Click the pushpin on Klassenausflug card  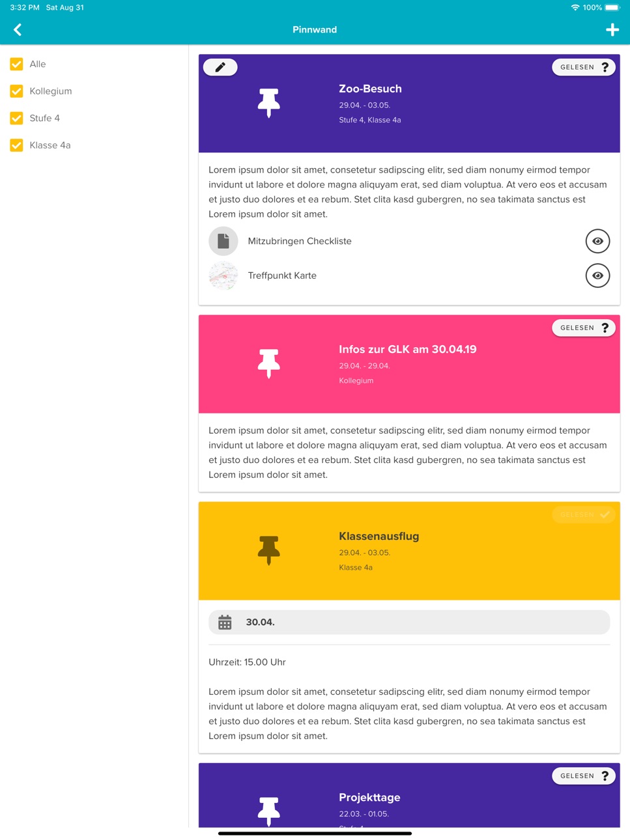pos(268,550)
